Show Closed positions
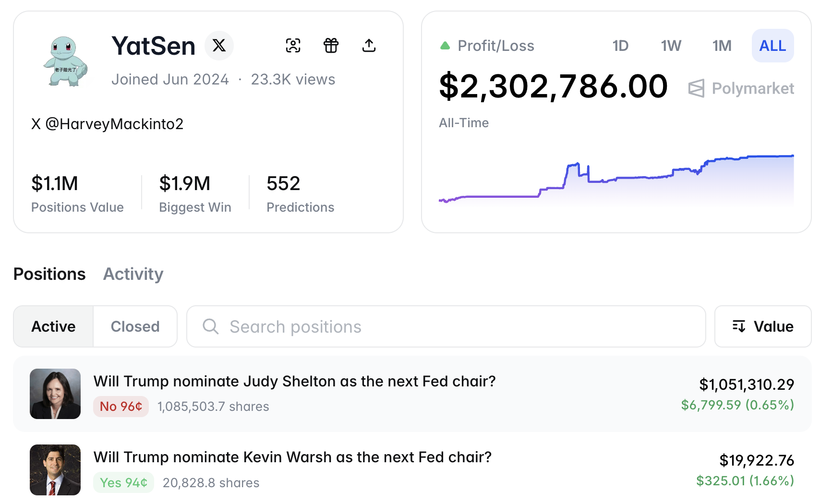Screen dimensions: 820x504 click(135, 326)
